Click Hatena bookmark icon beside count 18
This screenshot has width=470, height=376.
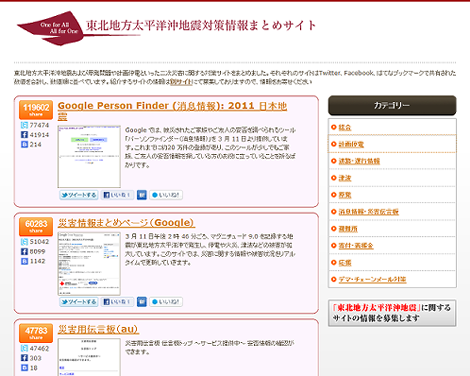pyautogui.click(x=24, y=368)
